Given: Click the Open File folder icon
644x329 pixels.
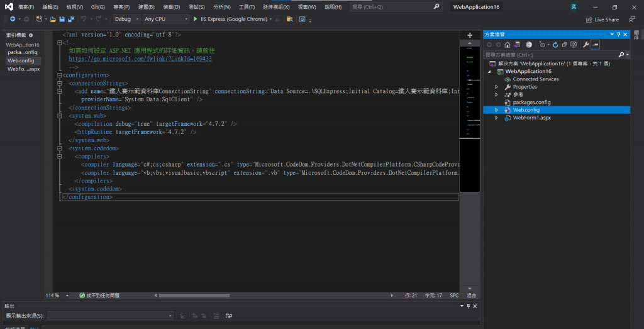Looking at the screenshot, I should 53,19.
